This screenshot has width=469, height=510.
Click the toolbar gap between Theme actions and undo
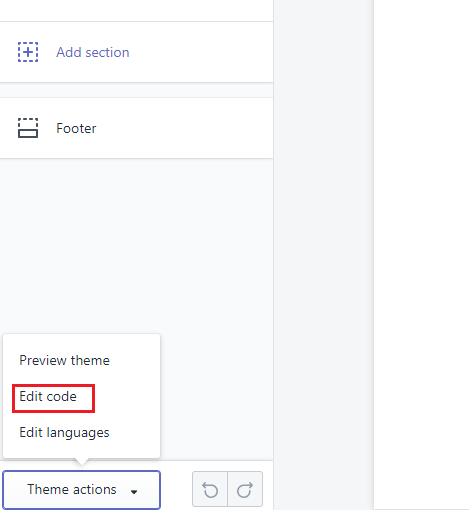point(176,489)
